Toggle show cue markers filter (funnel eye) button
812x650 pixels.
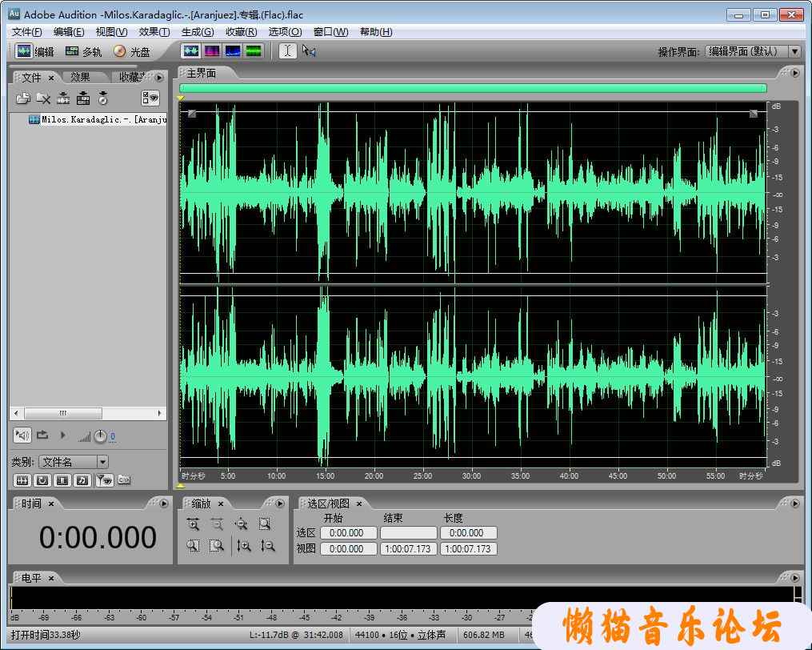[x=104, y=480]
